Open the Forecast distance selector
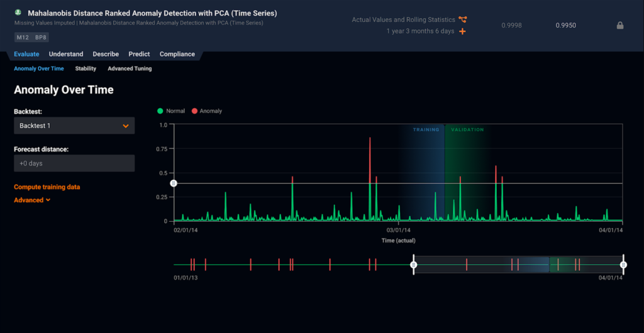644x333 pixels. [x=74, y=163]
